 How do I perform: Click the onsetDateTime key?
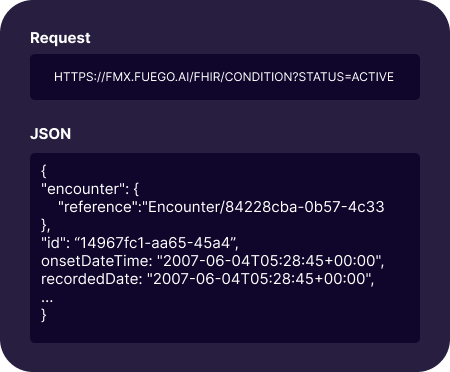coord(96,261)
